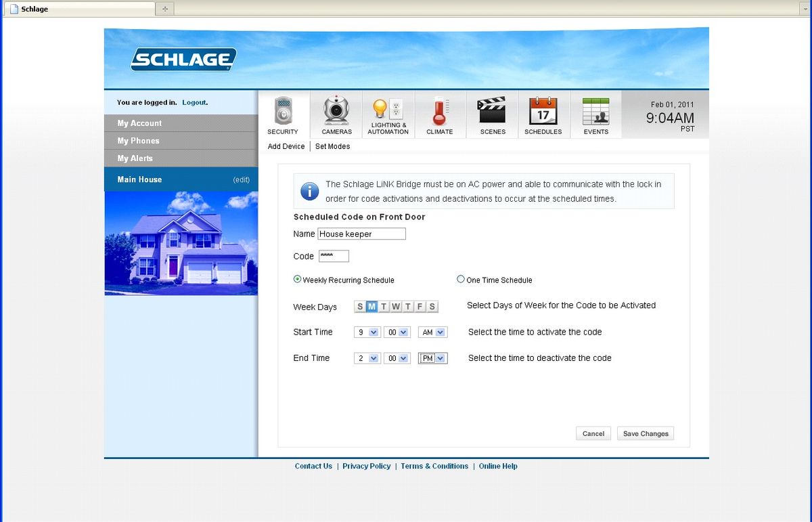812x522 pixels.
Task: Open the Privacy Policy link
Action: click(367, 466)
